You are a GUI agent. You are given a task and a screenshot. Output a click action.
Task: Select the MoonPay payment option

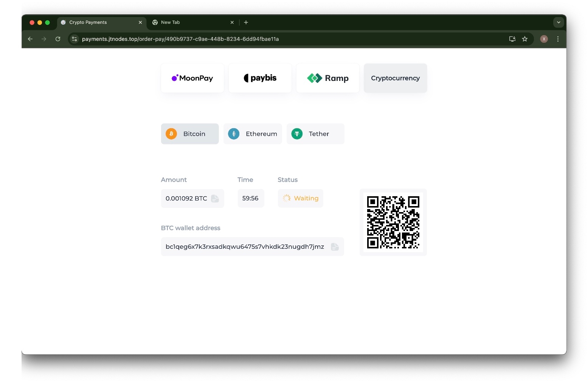[x=192, y=78]
